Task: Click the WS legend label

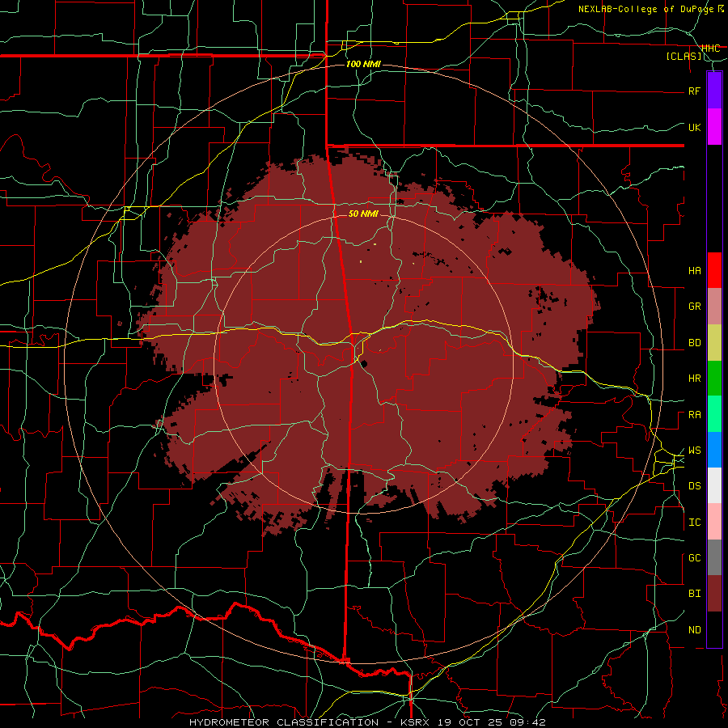Action: (x=694, y=451)
